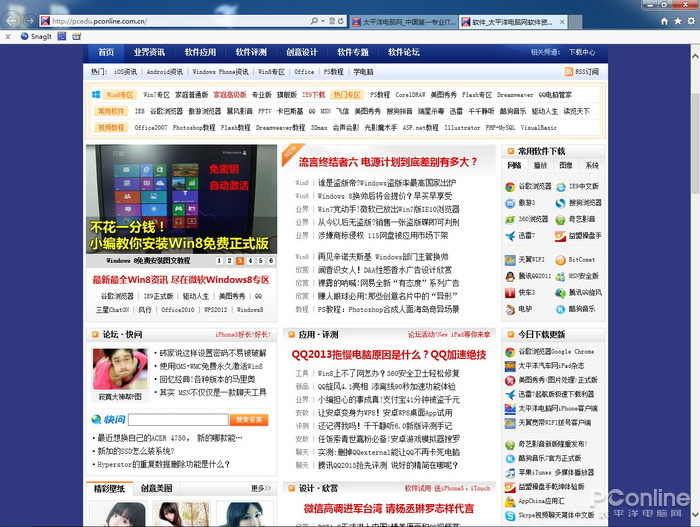Click the 奇艺影音 icon in 常用软件下载
This screenshot has width=700, height=527.
point(560,220)
